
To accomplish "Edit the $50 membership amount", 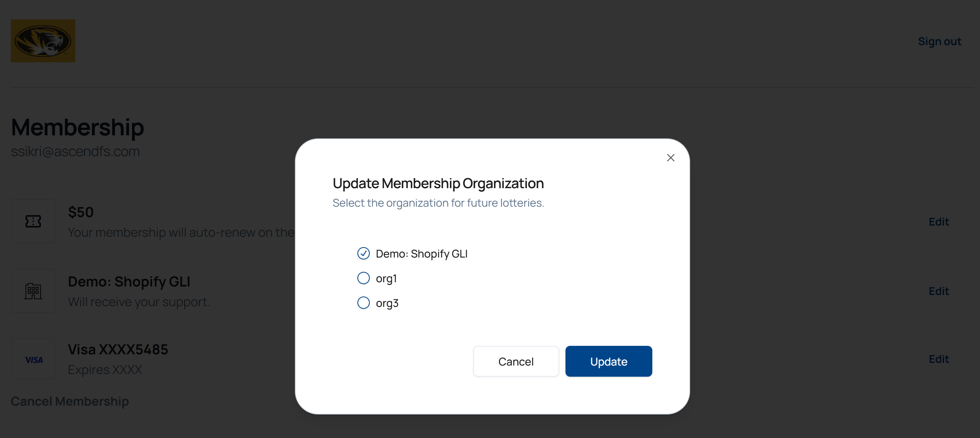I will 939,222.
